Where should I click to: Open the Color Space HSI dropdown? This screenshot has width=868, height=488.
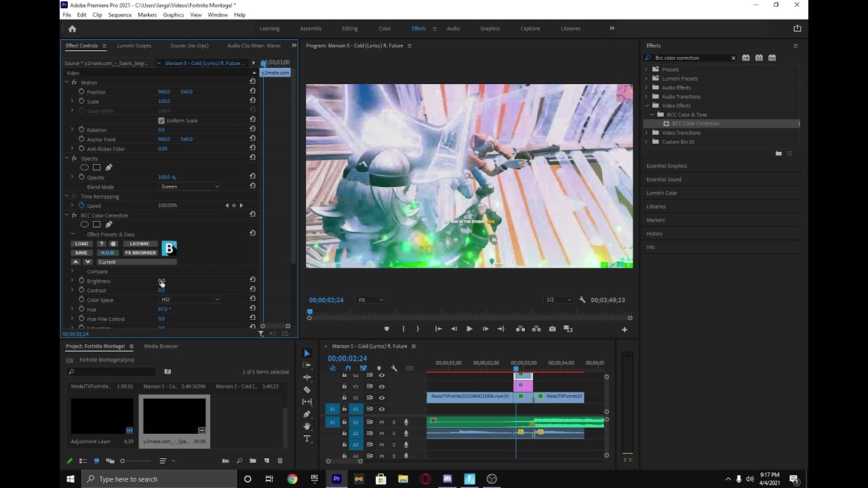point(190,300)
